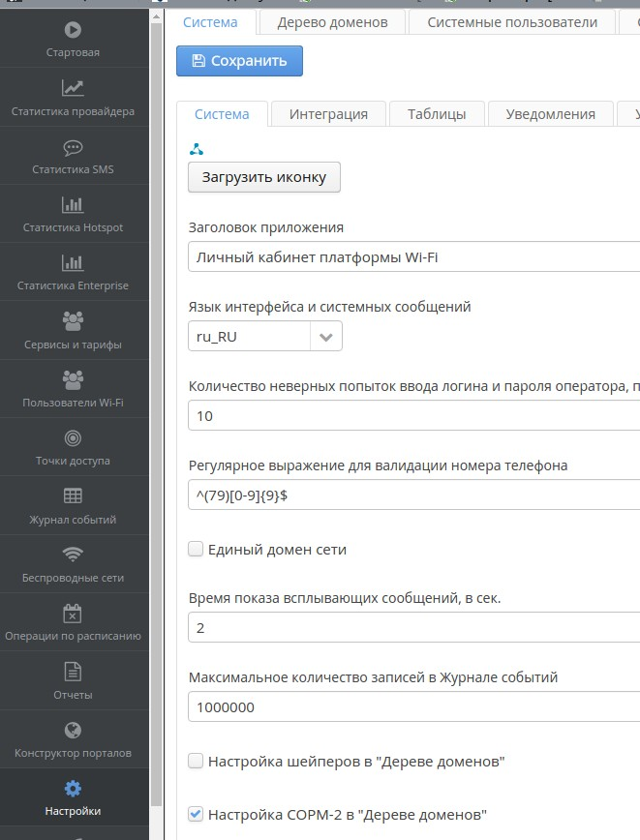The image size is (640, 840).
Task: Expand the ru_RU language dropdown arrow
Action: [326, 337]
